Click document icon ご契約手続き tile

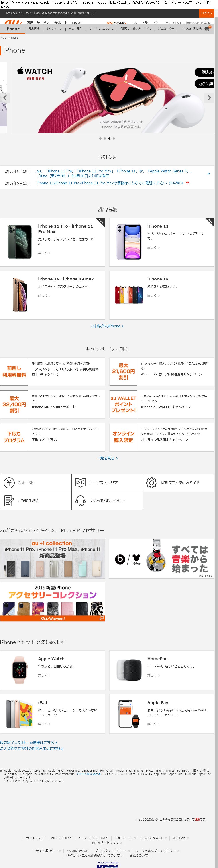[36, 501]
